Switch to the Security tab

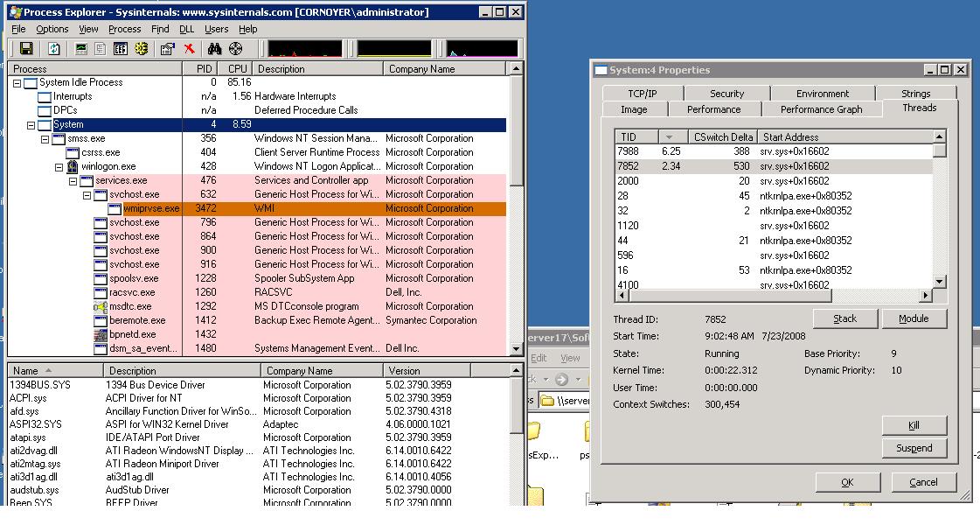tap(726, 94)
